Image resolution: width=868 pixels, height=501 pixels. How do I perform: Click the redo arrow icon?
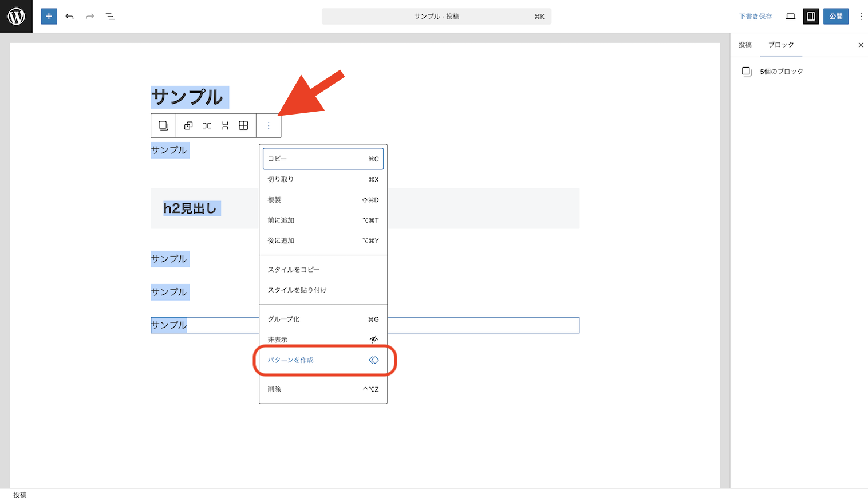tap(89, 16)
